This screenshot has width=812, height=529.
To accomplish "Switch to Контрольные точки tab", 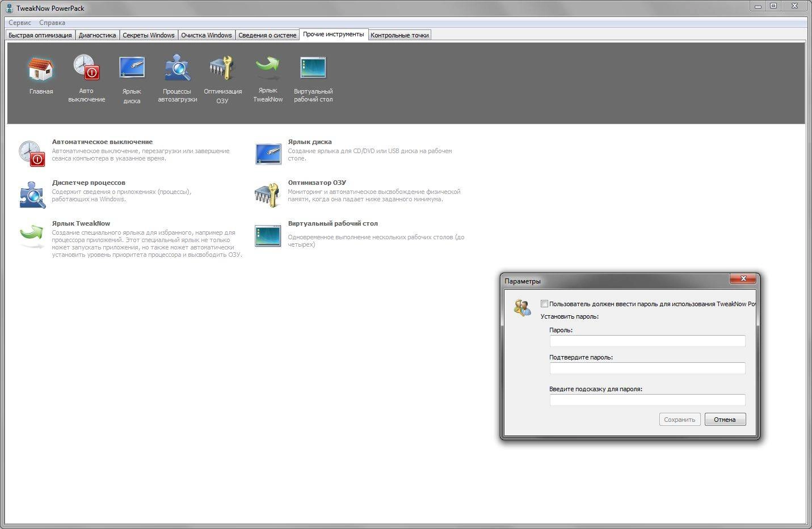I will coord(399,35).
